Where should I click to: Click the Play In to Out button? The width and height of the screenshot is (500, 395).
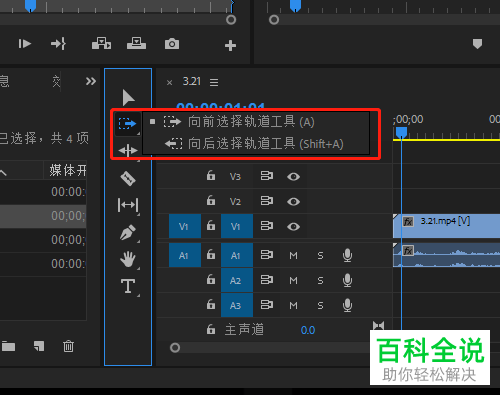pos(25,44)
